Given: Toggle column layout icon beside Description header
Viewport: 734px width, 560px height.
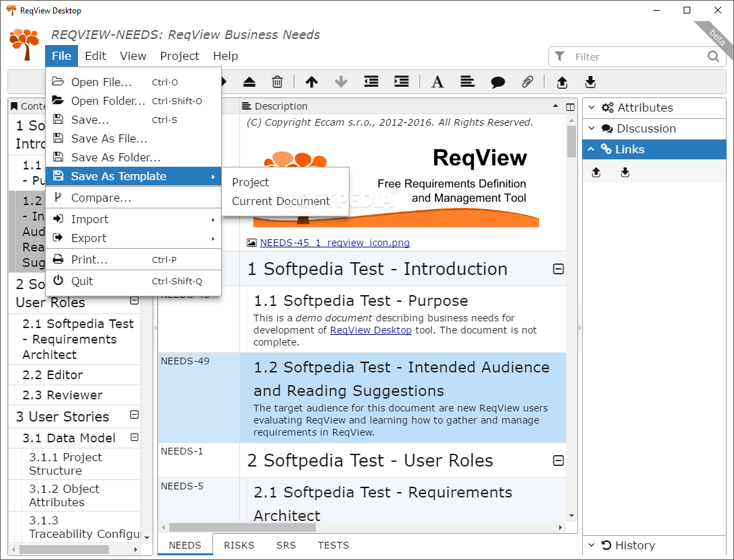Looking at the screenshot, I should pyautogui.click(x=570, y=107).
